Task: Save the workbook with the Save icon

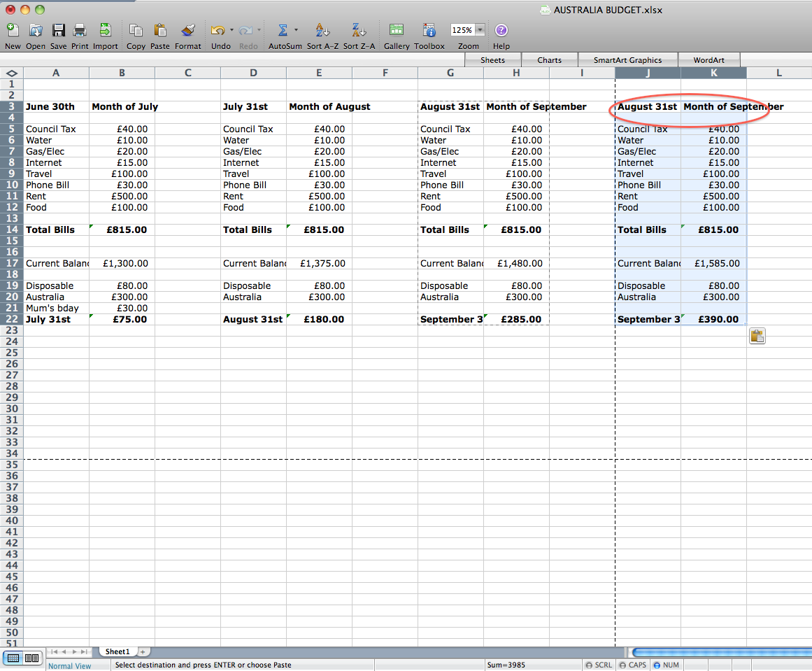Action: (58, 31)
